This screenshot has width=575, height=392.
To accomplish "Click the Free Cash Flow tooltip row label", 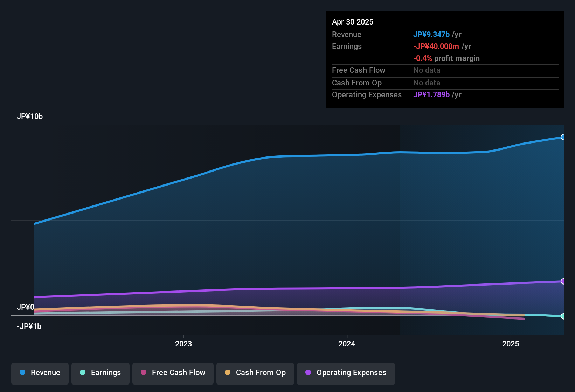I will point(359,70).
